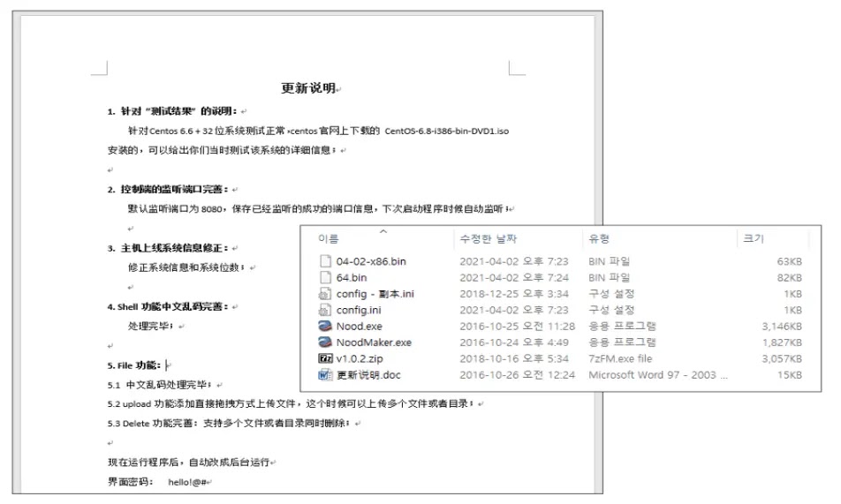Select the NoodMaker.exe file name
Viewport: 841px width, 504px height.
374,342
